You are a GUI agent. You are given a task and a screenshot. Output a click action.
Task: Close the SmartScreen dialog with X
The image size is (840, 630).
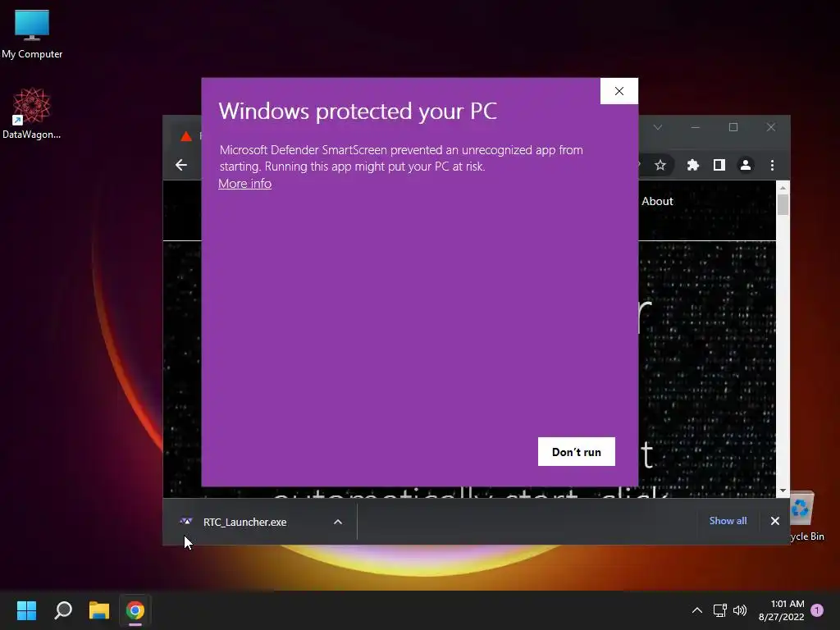(x=619, y=91)
